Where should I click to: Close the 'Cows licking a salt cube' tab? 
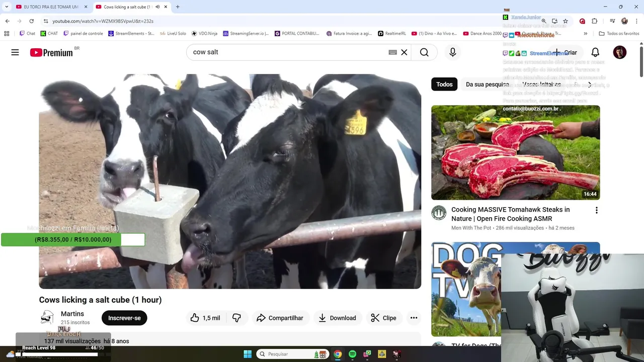[x=166, y=7]
